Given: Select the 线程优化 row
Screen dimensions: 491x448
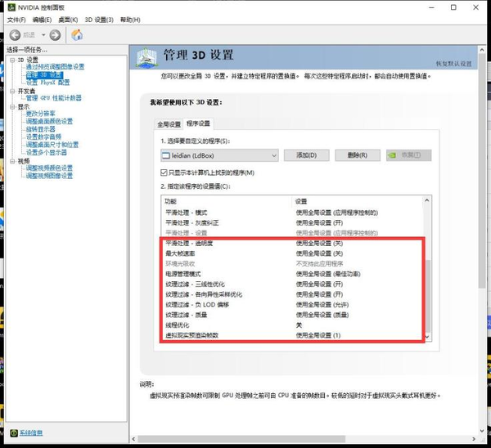Looking at the screenshot, I should pos(292,325).
